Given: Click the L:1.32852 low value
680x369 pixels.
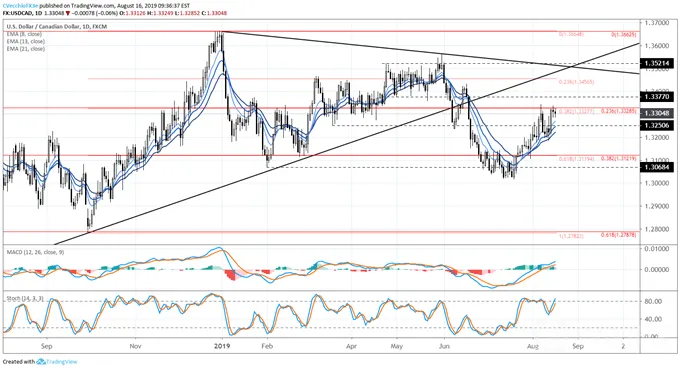Looking at the screenshot, I should [x=188, y=13].
